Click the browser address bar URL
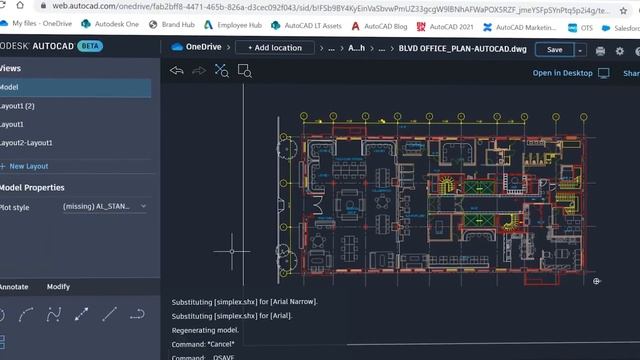The width and height of the screenshot is (640, 360). 331,9
